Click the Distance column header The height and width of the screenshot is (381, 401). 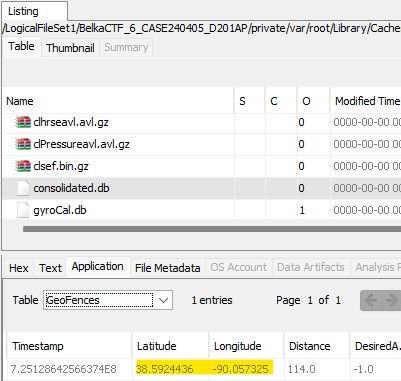tap(317, 346)
